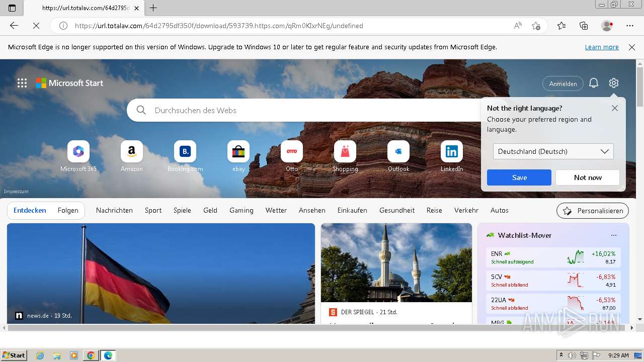
Task: Select the 5CV stock row
Action: [553, 281]
